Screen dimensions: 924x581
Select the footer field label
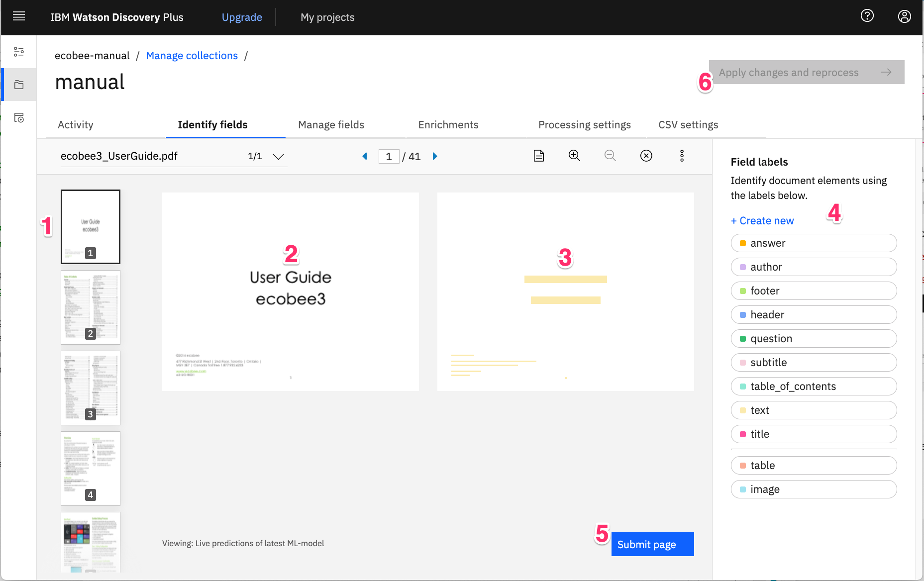pyautogui.click(x=814, y=291)
